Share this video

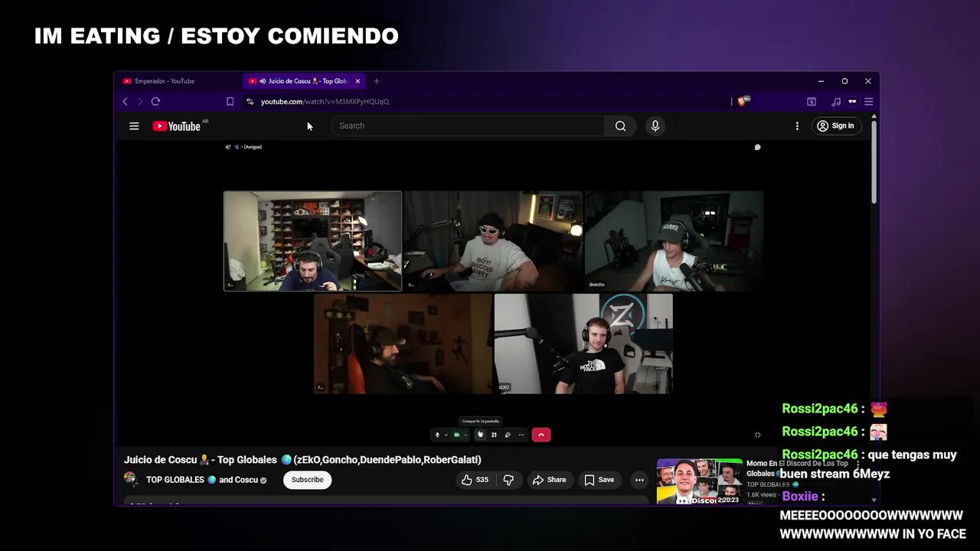(549, 480)
